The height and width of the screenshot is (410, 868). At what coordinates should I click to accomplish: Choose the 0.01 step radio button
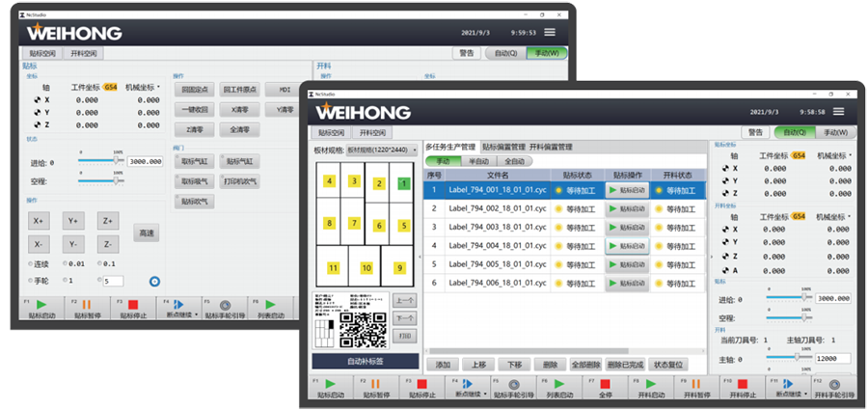tap(66, 263)
